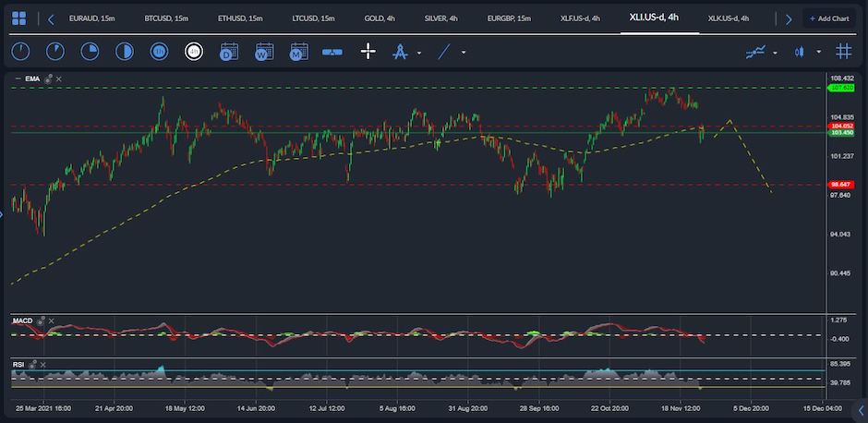The height and width of the screenshot is (423, 868).
Task: Open the RSI indicator settings gear
Action: [x=33, y=364]
